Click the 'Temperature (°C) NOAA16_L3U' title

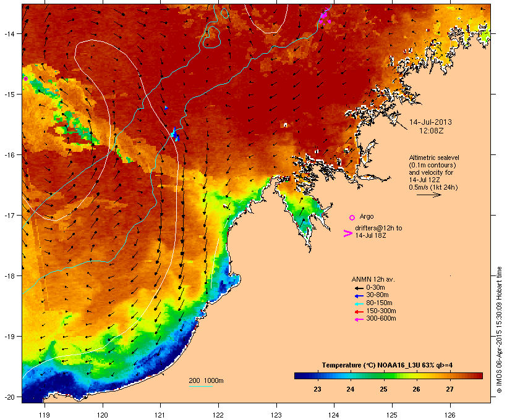371,365
